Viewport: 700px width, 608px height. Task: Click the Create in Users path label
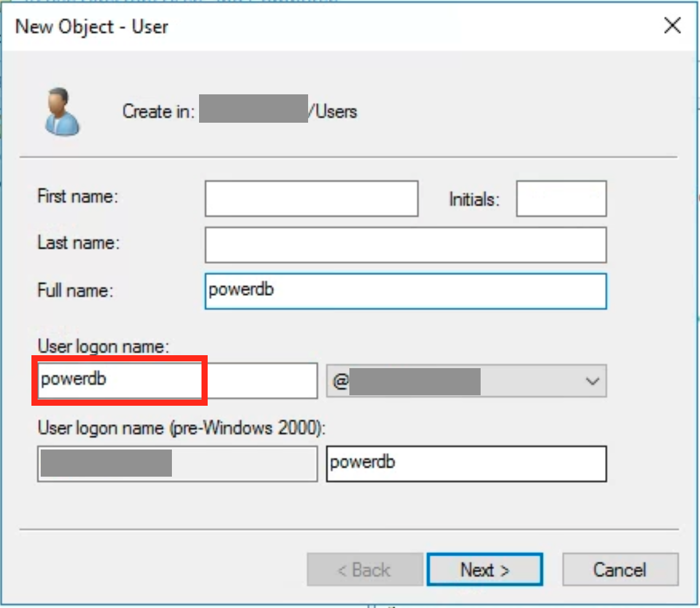coord(240,111)
